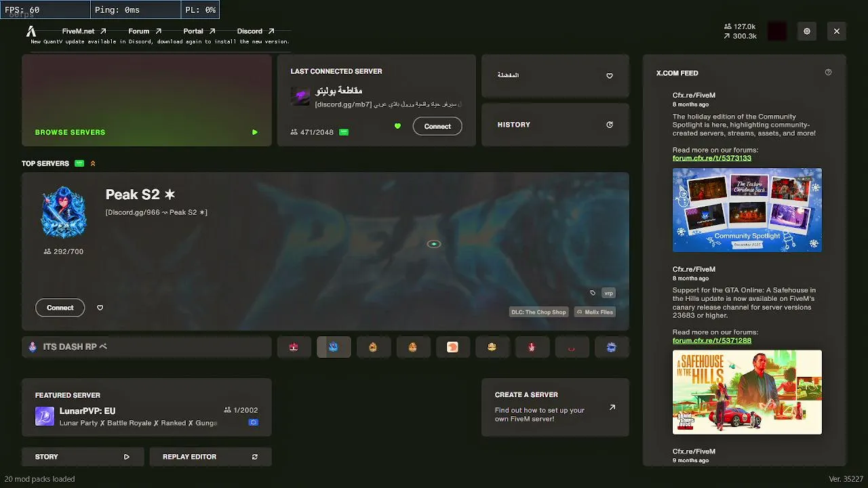Click the FiveM logo in the top navigation
Image resolution: width=868 pixels, height=488 pixels.
point(31,31)
